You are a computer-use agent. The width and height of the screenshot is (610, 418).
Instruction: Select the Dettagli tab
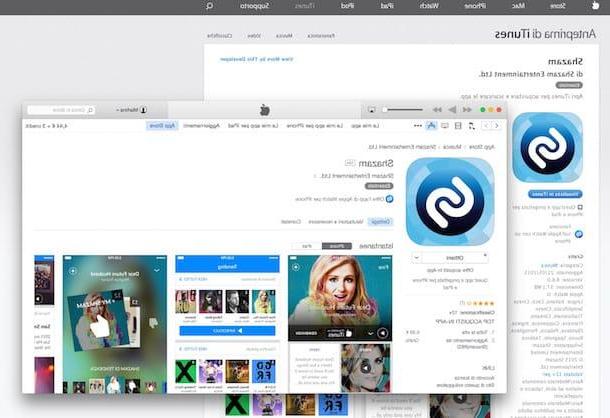point(380,221)
